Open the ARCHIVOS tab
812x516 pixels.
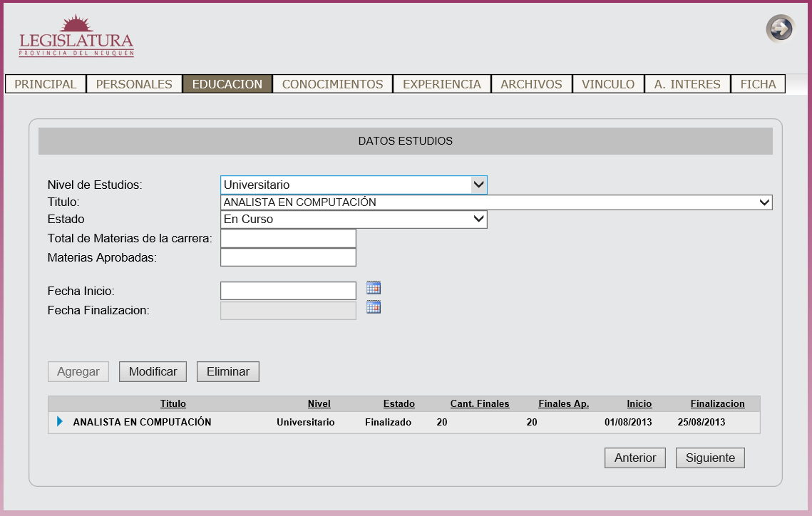(x=531, y=84)
